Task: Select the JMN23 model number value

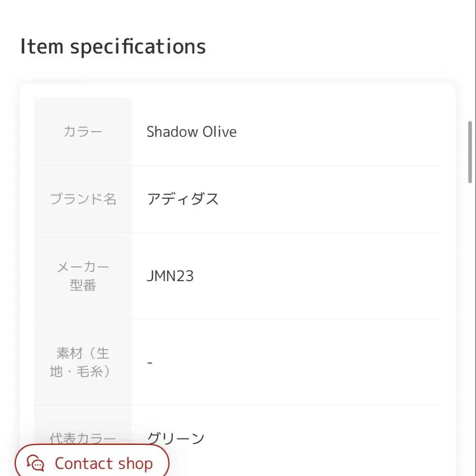Action: [170, 276]
